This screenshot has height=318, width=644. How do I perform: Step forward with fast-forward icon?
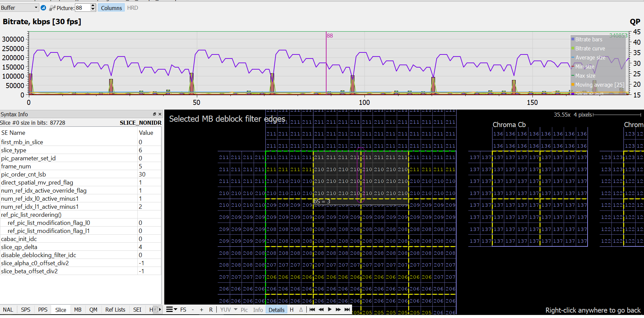coord(338,310)
